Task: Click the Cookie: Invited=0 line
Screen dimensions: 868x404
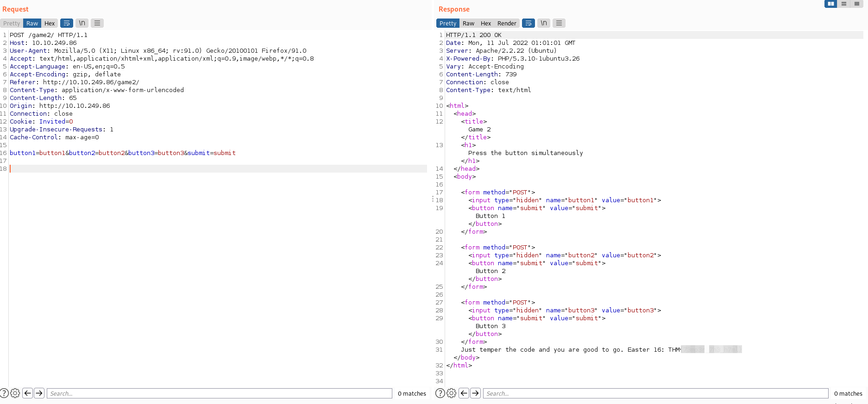Action: [41, 122]
